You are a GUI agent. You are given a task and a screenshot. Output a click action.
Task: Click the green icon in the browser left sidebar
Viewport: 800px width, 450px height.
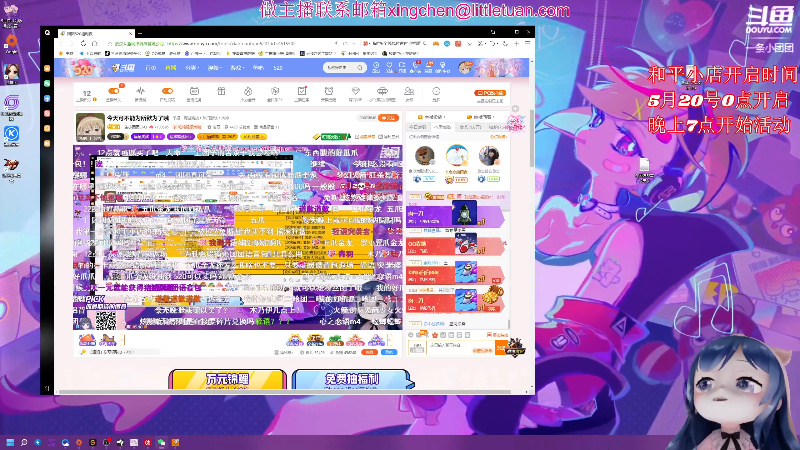[x=47, y=83]
